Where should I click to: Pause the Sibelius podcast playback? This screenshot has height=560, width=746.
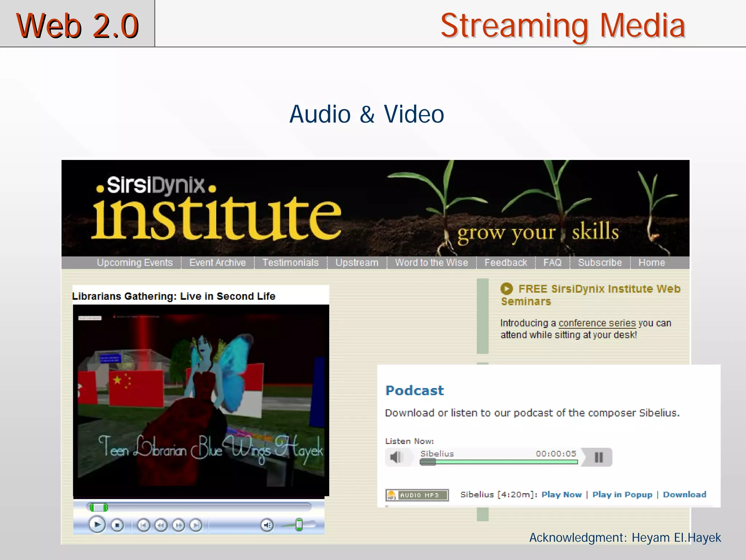pyautogui.click(x=598, y=457)
